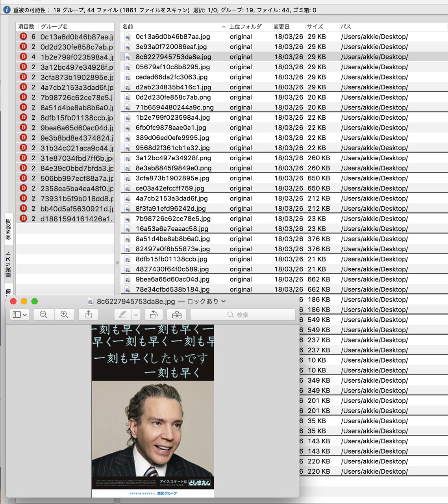Click file icon beside 0c13a6d0b46b87aa.jpg
448x504 pixels.
click(128, 37)
